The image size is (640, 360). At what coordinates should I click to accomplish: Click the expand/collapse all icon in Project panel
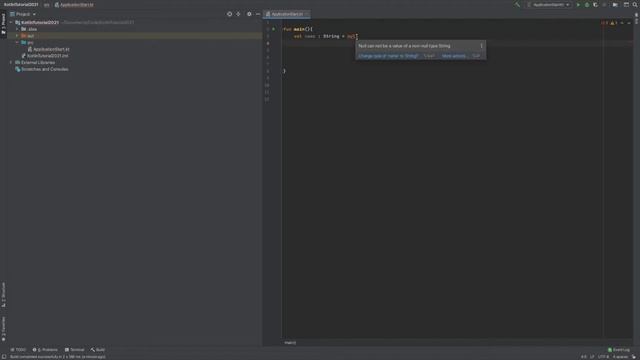click(x=238, y=14)
